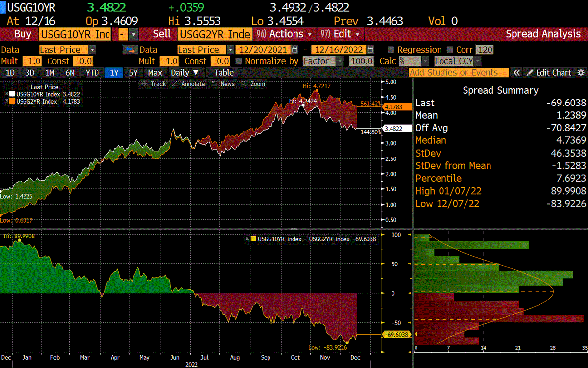
Task: Select the 1Y range tab
Action: [114, 72]
